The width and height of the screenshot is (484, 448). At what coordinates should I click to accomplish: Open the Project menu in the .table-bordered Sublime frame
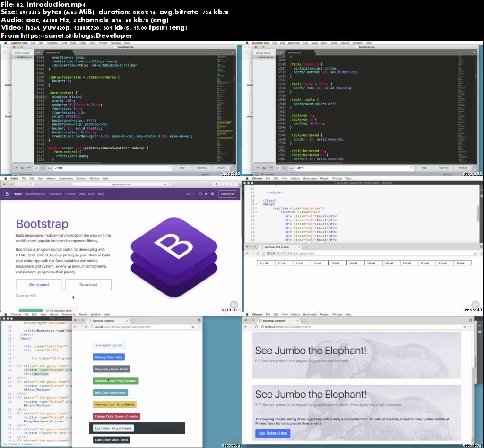[345, 43]
